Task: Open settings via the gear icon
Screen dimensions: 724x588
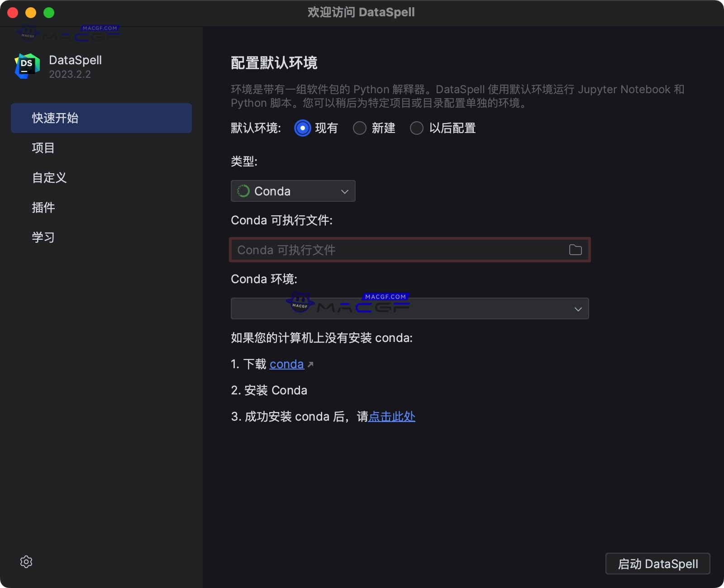Action: click(26, 562)
